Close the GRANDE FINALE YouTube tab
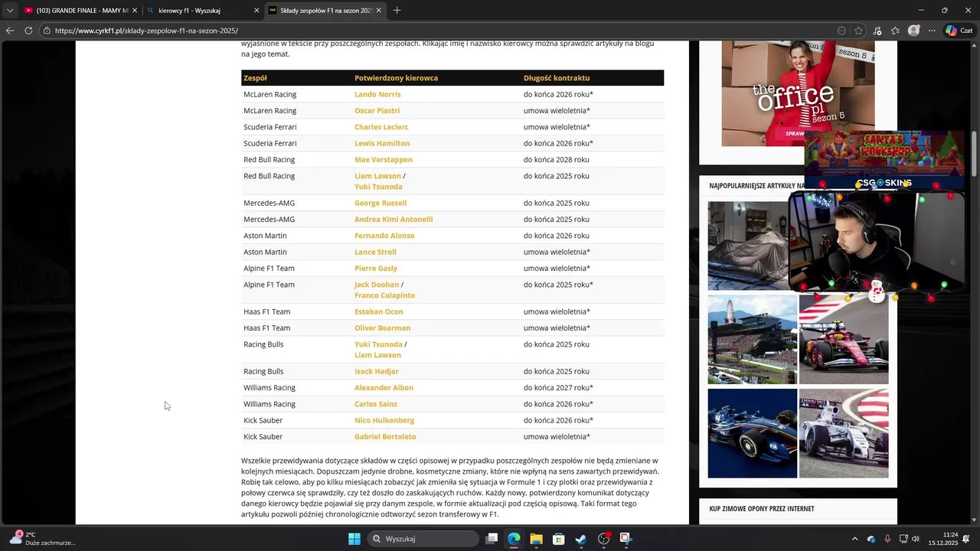 point(135,11)
